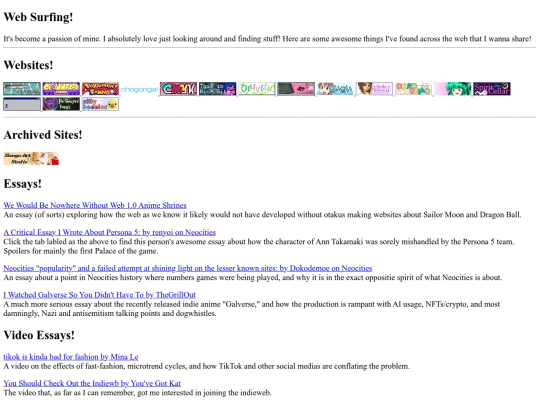Open the purple gem dark green badge
This screenshot has height=405, width=540.
61,104
